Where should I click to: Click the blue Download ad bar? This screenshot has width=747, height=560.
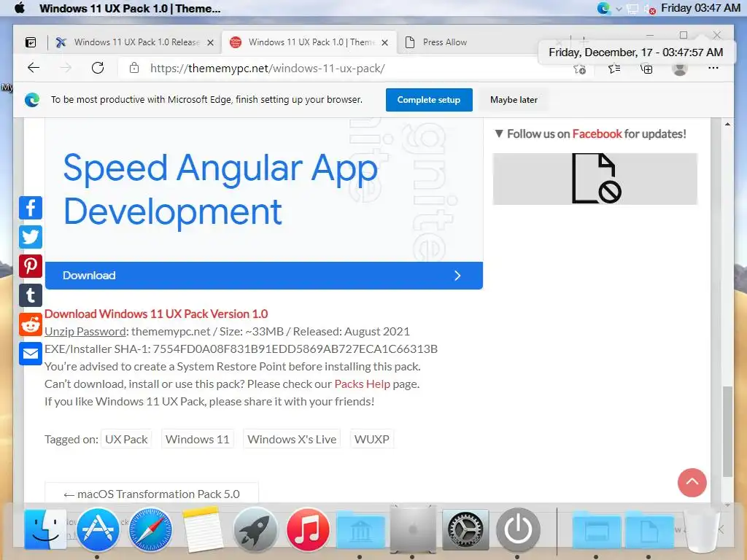pos(264,276)
